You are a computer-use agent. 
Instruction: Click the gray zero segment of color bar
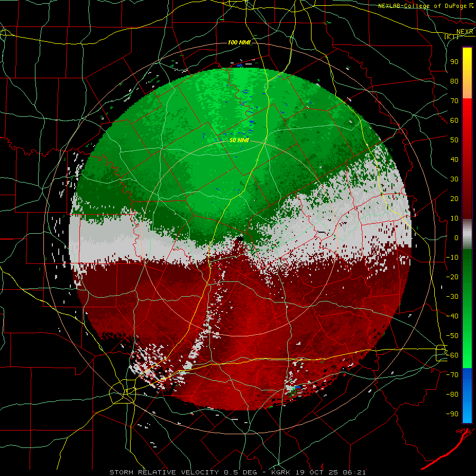(467, 234)
